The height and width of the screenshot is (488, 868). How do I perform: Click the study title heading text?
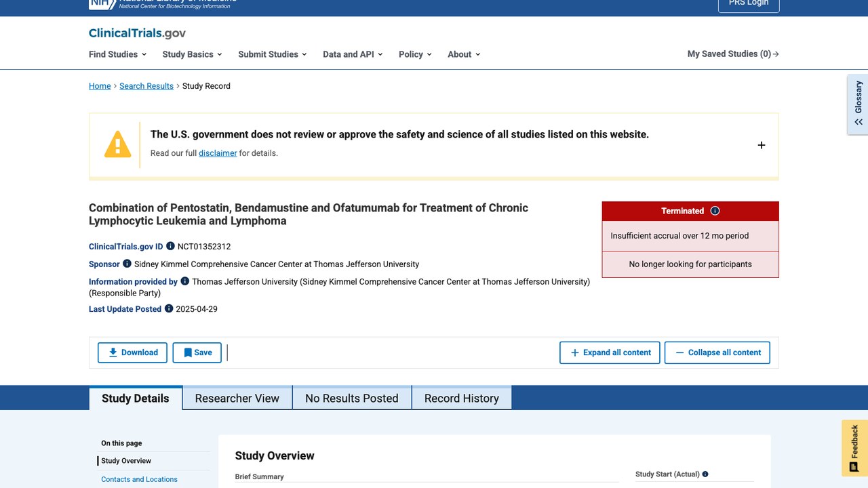point(309,214)
